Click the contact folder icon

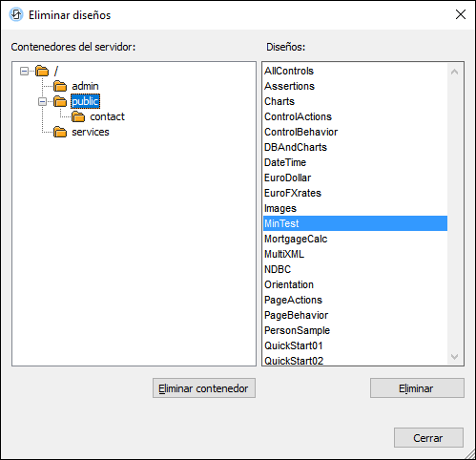click(x=78, y=116)
